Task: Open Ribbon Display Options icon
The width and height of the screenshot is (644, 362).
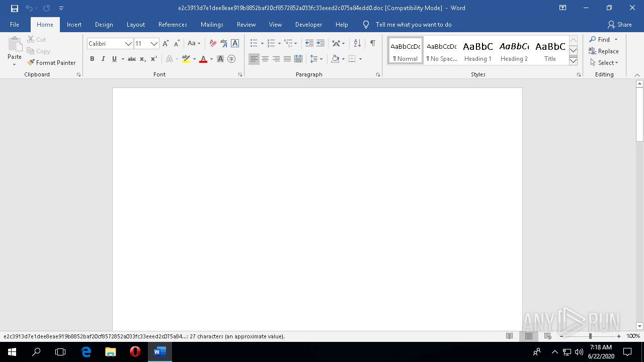Action: 563,8
